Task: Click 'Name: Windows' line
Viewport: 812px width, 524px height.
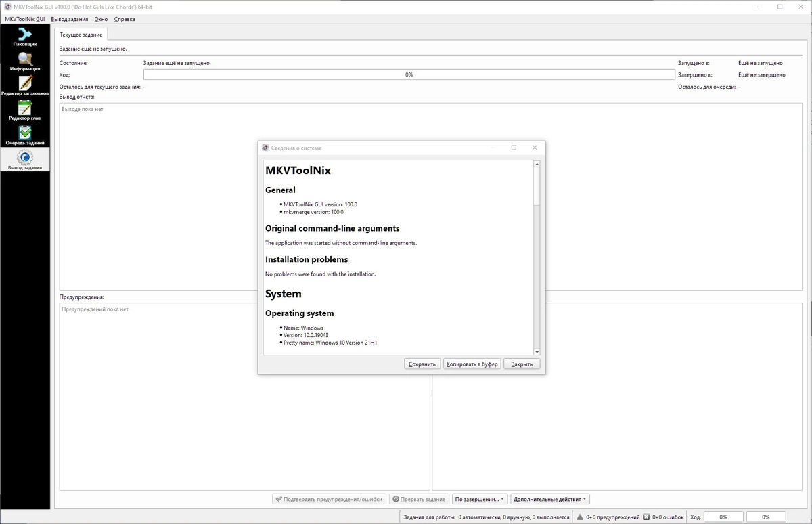Action: coord(303,328)
